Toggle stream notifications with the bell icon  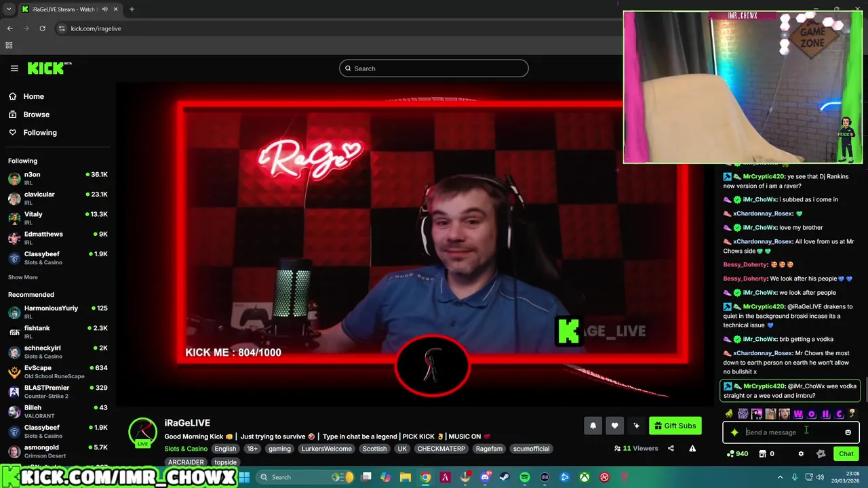[x=593, y=426]
